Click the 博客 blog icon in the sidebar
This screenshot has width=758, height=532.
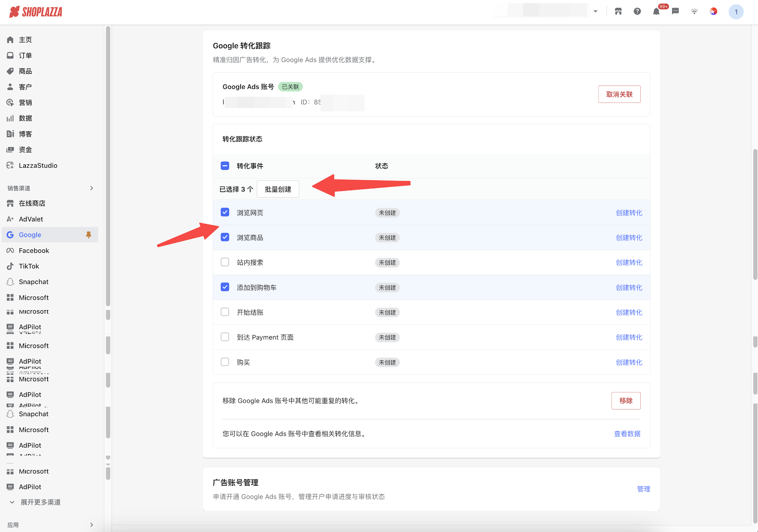10,134
